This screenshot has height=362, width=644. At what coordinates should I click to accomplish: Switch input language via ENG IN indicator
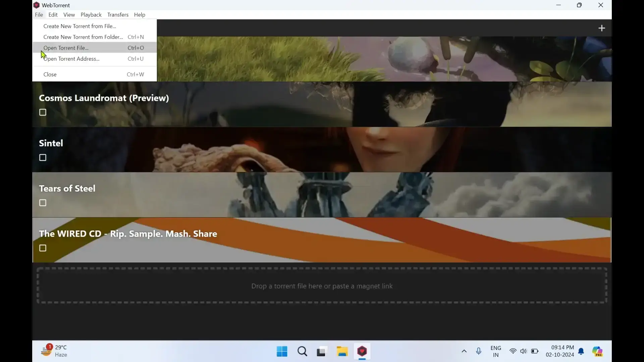(x=496, y=351)
